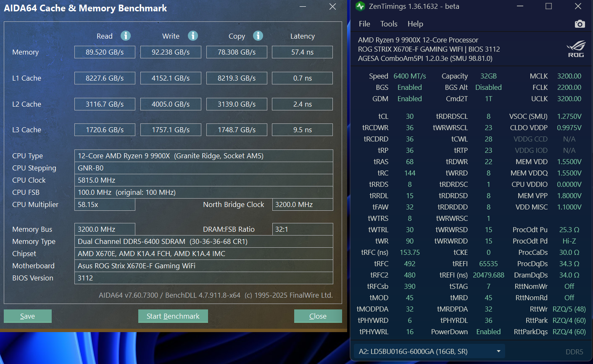
Task: Click MEM VDD value 1.5500V
Action: (569, 162)
